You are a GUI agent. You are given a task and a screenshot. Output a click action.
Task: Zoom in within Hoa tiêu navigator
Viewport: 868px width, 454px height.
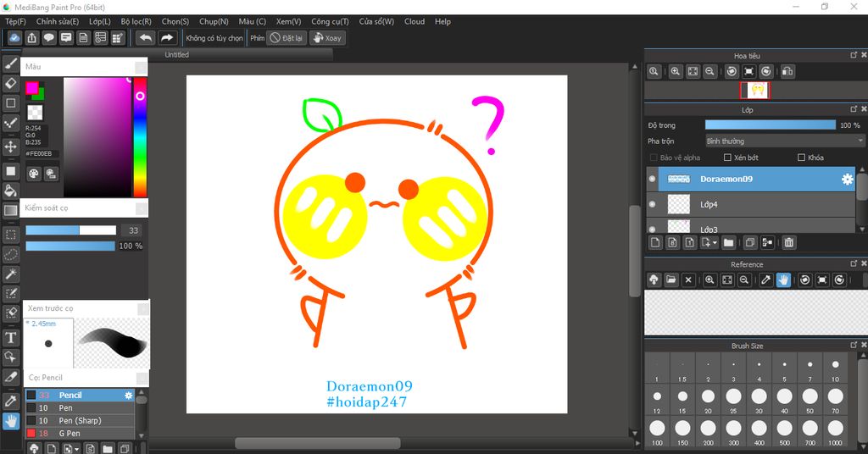(676, 71)
